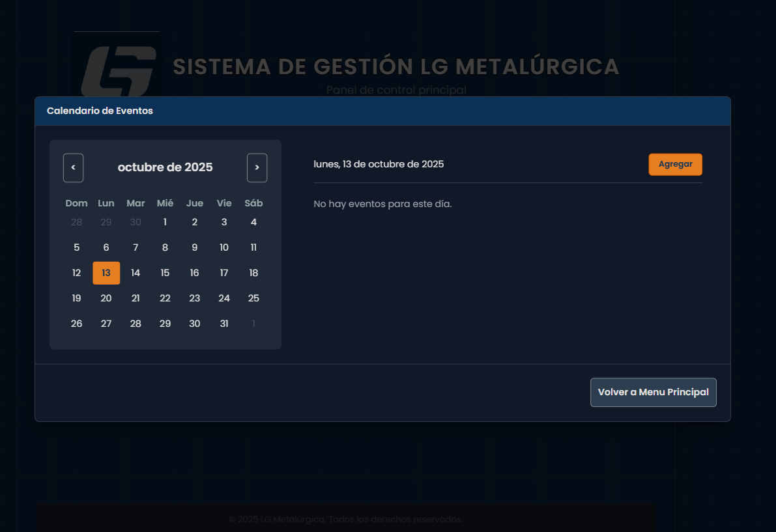776x532 pixels.
Task: Click Volver a Menu Principal
Action: point(653,392)
